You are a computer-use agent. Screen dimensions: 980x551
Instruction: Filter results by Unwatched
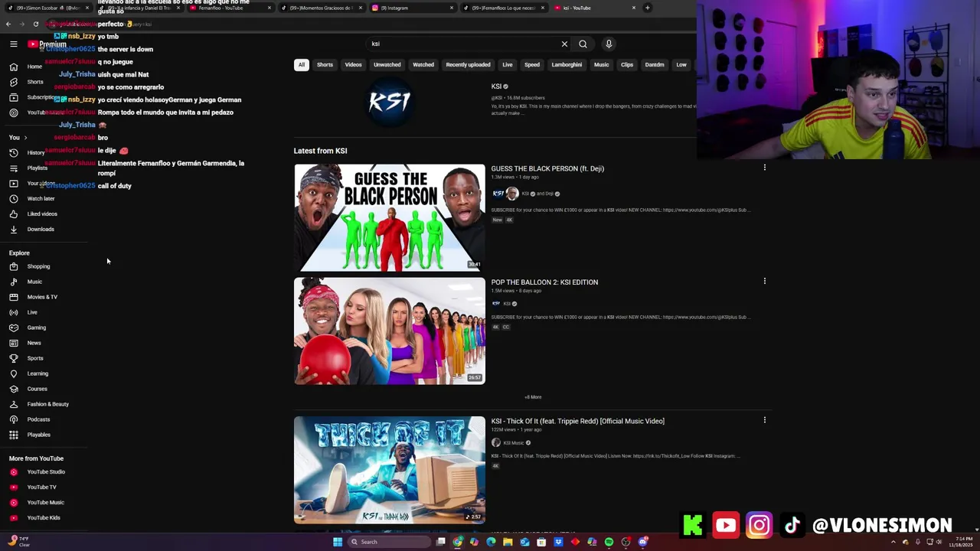click(x=387, y=65)
